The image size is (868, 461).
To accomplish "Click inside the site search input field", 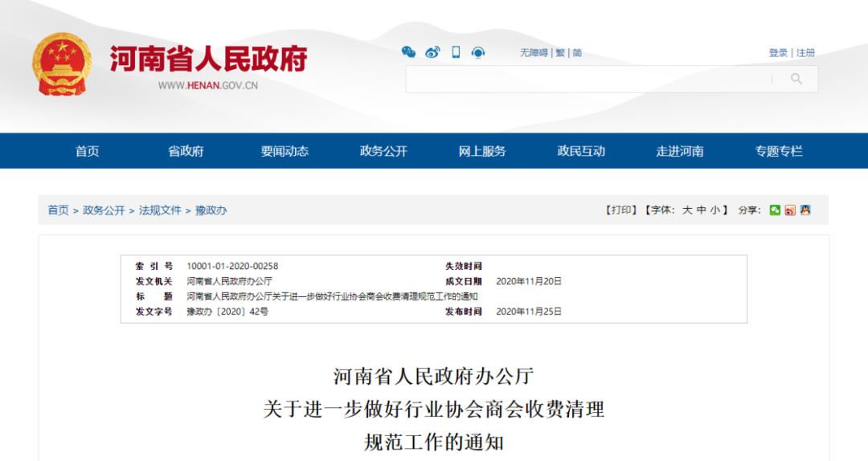I will pos(587,79).
